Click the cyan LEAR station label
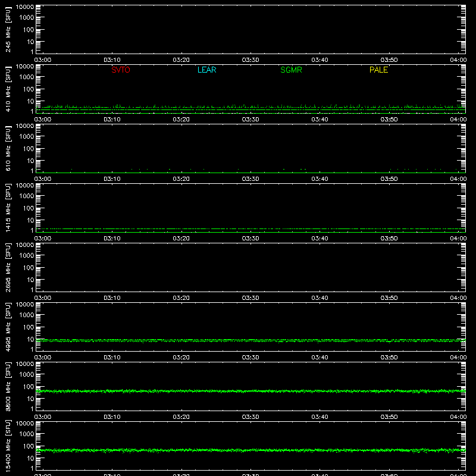Image resolution: width=476 pixels, height=476 pixels. [206, 70]
